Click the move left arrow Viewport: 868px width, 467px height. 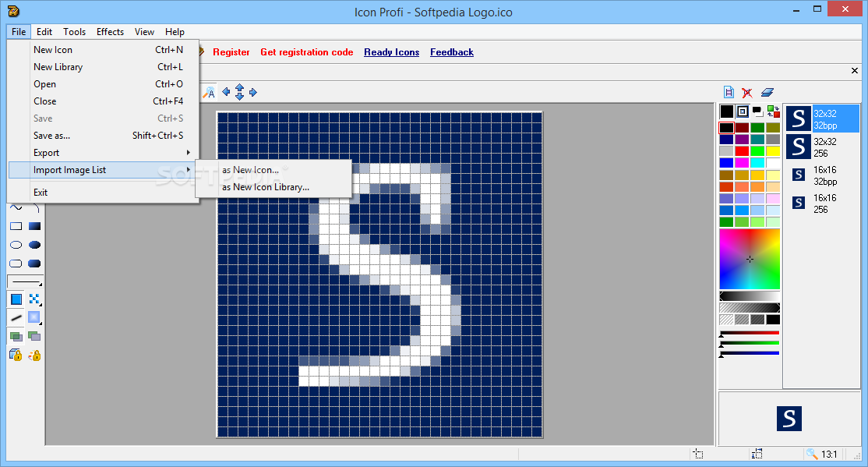[226, 92]
